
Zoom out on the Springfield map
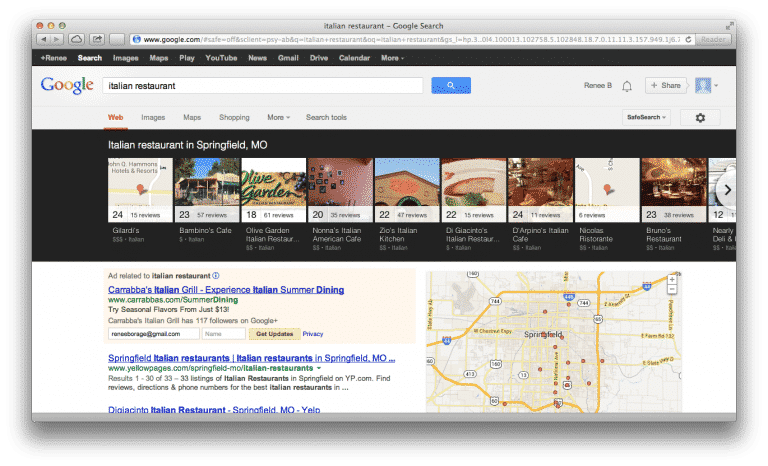pyautogui.click(x=672, y=290)
